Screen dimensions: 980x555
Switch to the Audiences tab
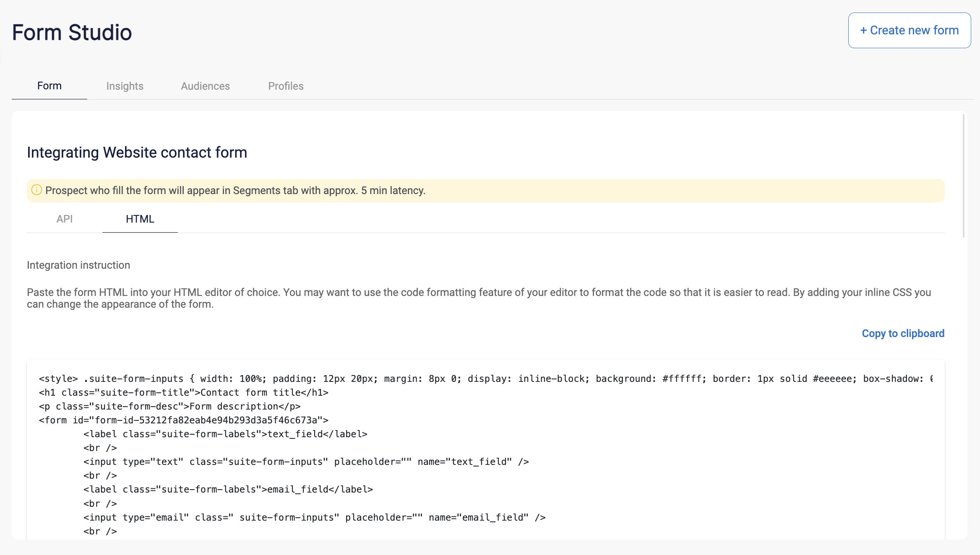(205, 86)
